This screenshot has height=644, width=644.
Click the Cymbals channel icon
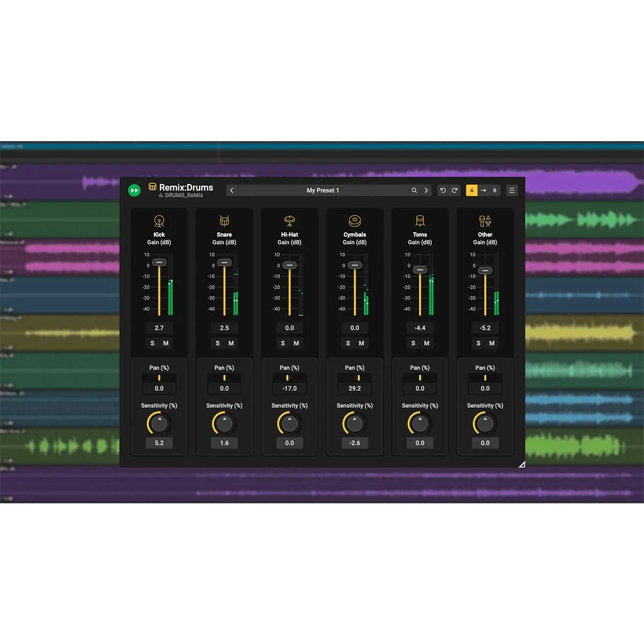click(x=355, y=221)
